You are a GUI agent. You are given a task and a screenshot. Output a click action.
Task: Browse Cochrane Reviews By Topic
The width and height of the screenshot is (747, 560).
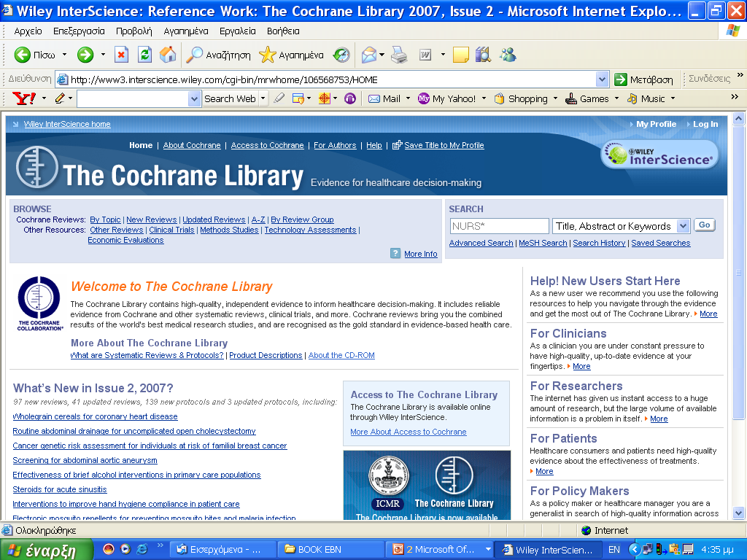coord(105,219)
